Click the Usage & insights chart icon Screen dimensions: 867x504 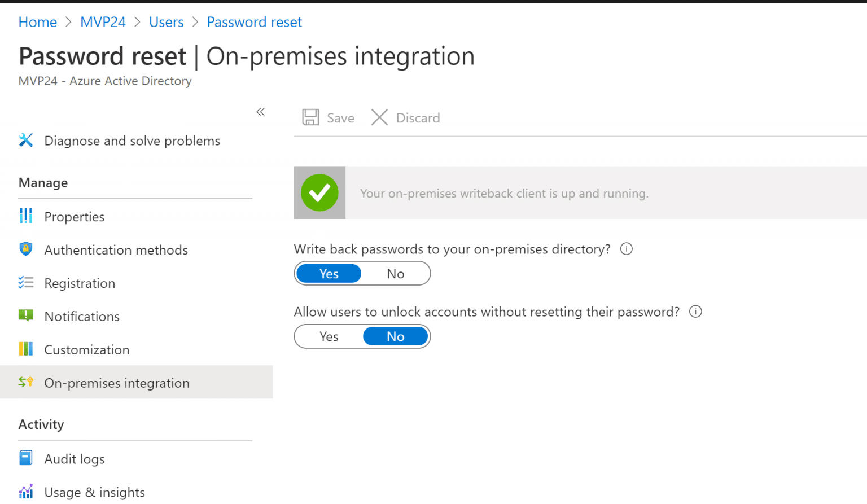pyautogui.click(x=26, y=492)
